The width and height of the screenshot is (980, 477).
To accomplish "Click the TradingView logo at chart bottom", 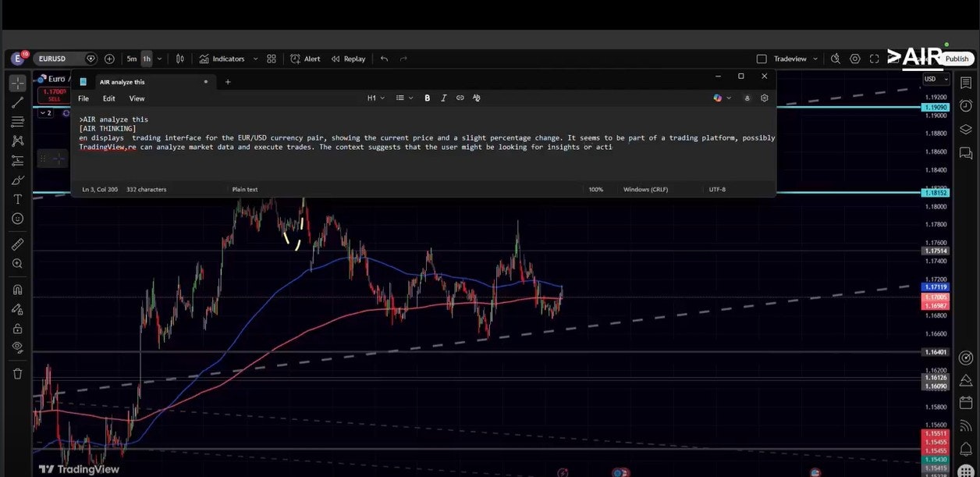I will (x=80, y=469).
